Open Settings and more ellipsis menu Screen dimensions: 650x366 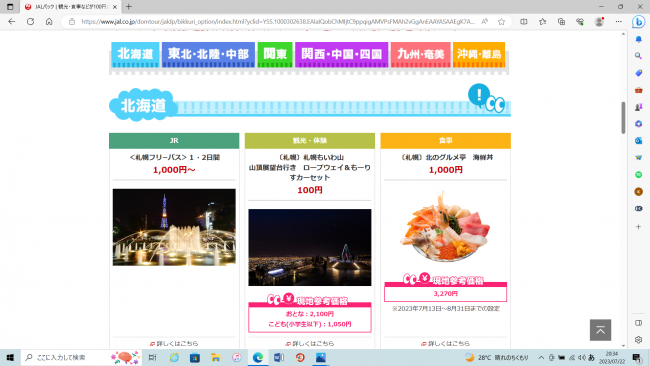click(x=618, y=22)
